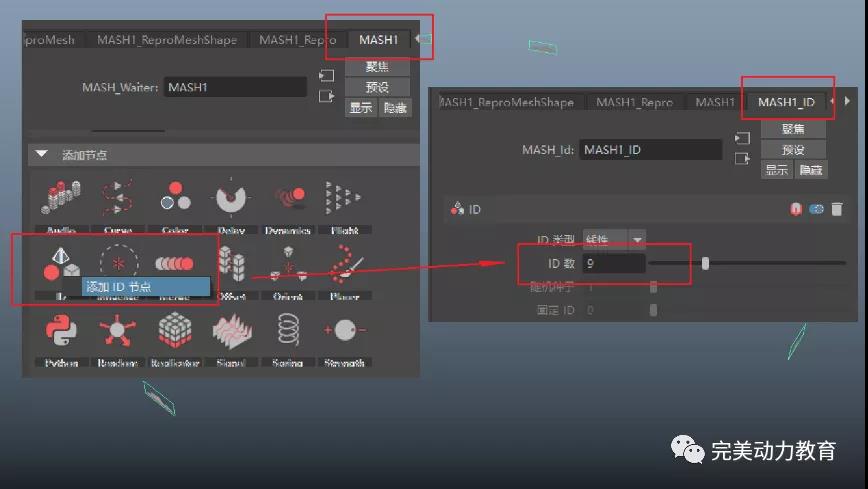This screenshot has width=868, height=489.
Task: Click the 聚焦 button in MASH1 panel
Action: 377,67
